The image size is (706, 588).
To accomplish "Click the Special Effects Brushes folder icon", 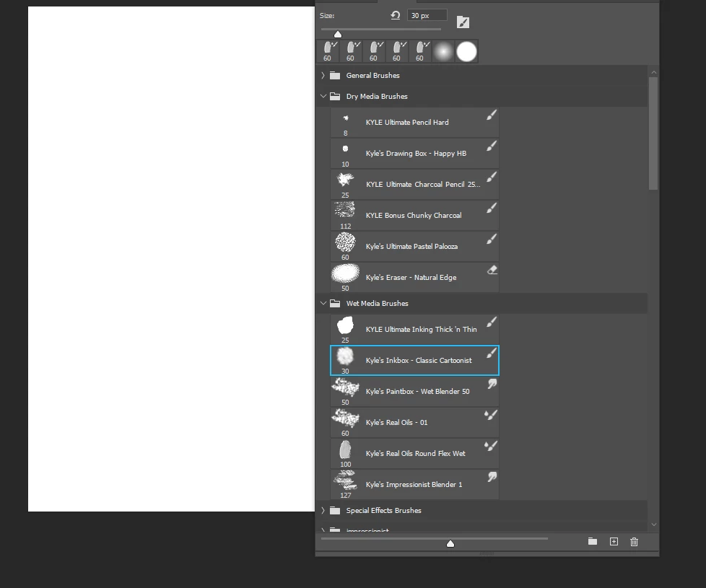I will click(x=335, y=510).
